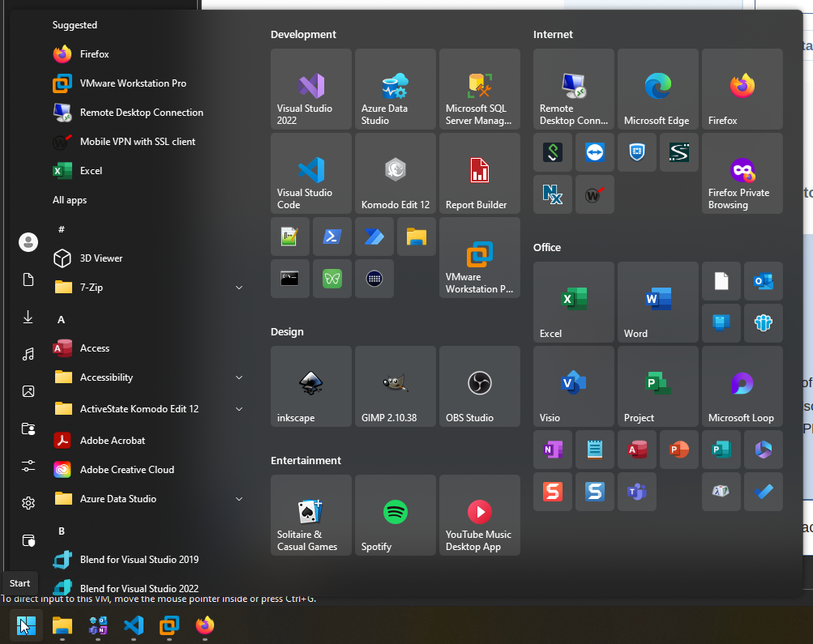Image resolution: width=813 pixels, height=644 pixels.
Task: Launch Adobe Acrobat from the app list
Action: pyautogui.click(x=148, y=441)
